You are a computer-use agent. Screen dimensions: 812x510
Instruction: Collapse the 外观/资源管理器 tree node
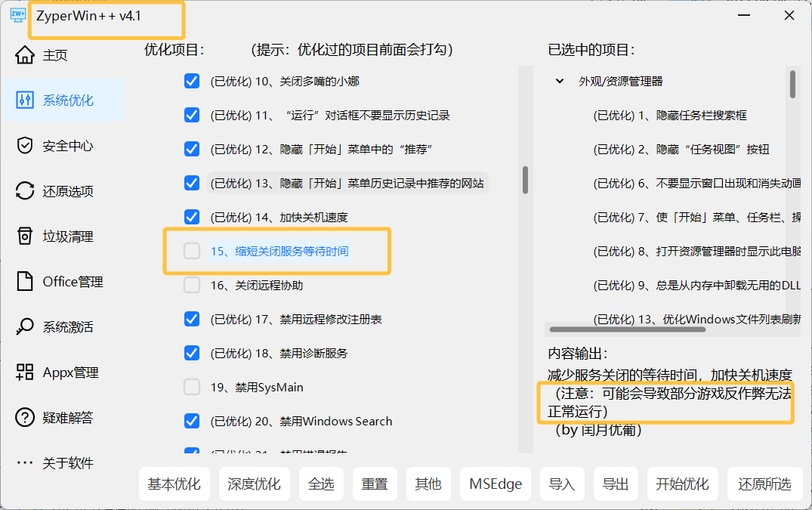pos(560,81)
